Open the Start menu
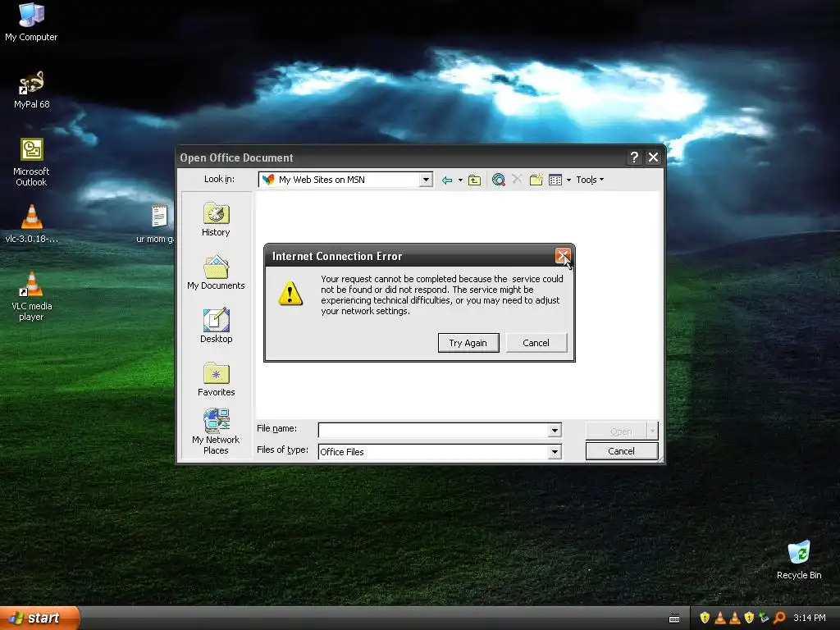The height and width of the screenshot is (630, 840). [x=39, y=619]
